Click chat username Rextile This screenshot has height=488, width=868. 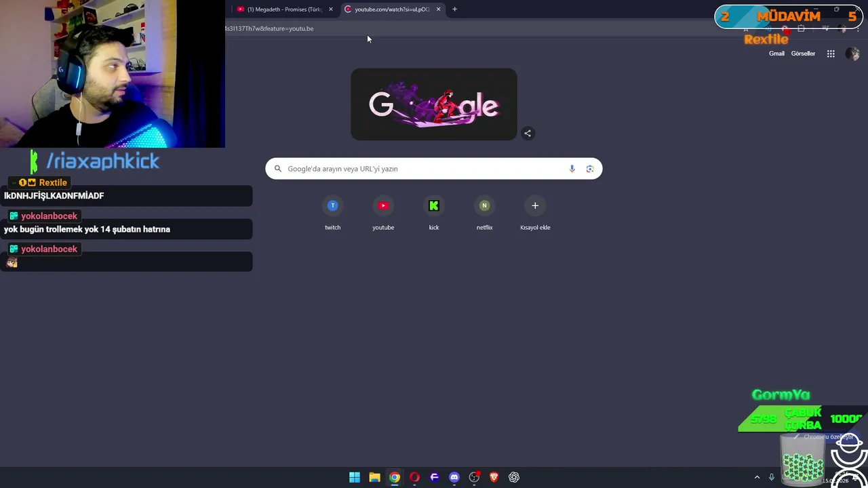[x=53, y=182]
